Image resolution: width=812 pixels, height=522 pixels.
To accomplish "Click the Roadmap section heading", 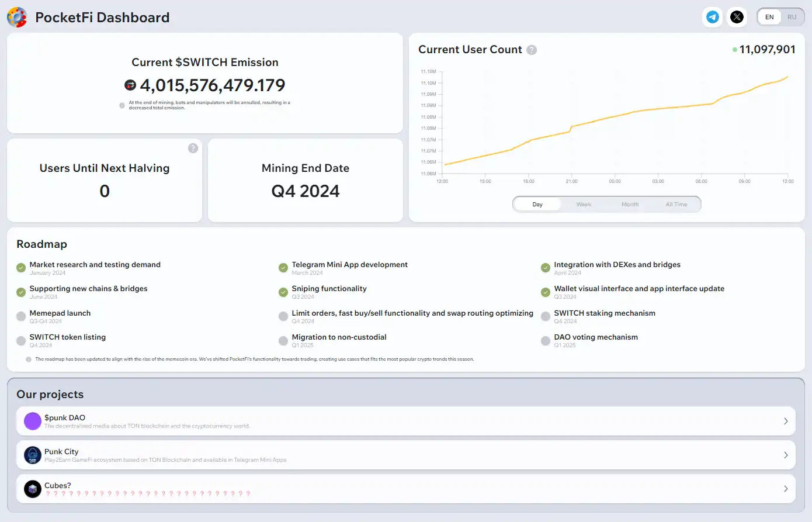I will pyautogui.click(x=42, y=244).
